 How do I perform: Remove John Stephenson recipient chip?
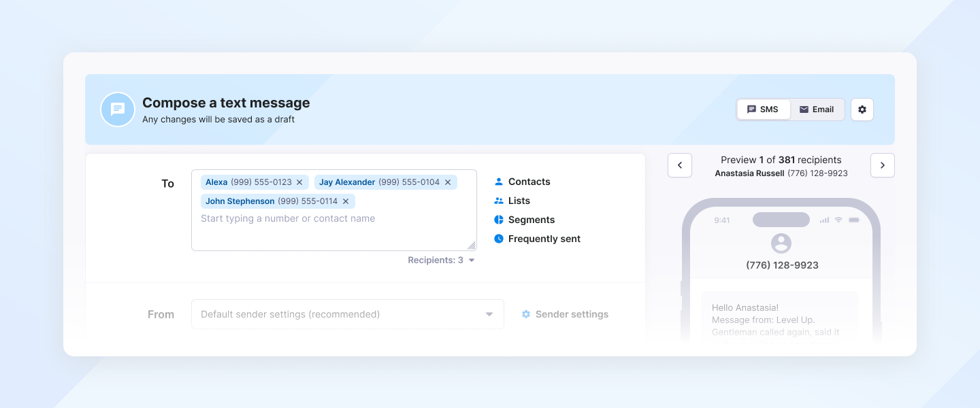(x=346, y=201)
